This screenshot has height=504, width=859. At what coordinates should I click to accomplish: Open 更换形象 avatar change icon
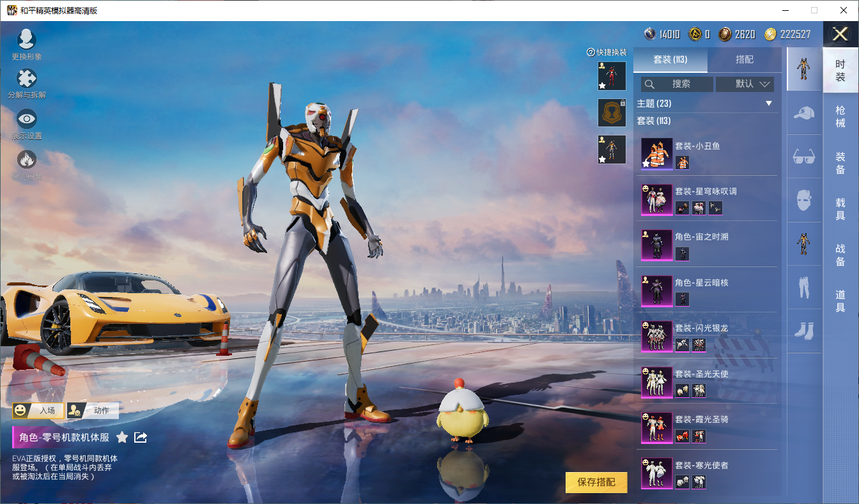(x=27, y=40)
